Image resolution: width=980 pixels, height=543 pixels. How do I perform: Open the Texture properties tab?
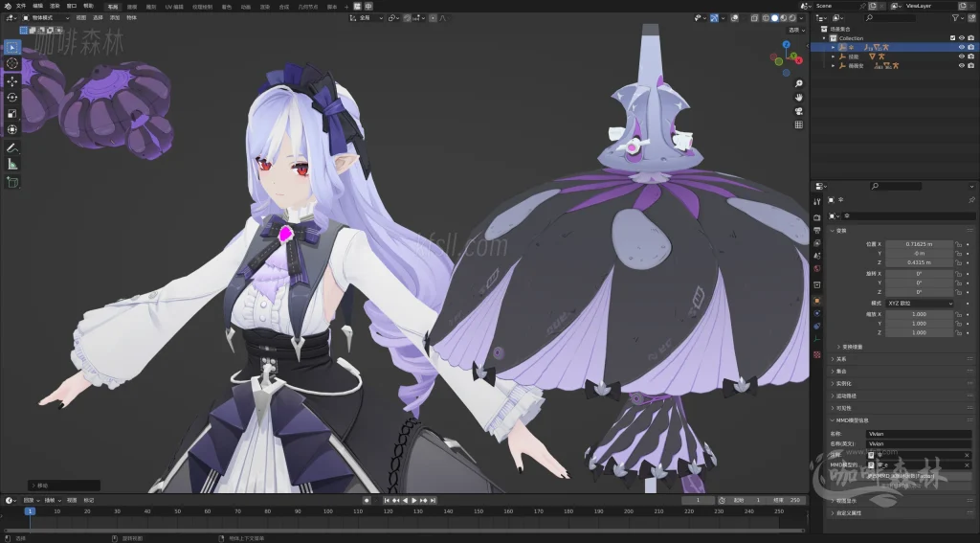(817, 354)
